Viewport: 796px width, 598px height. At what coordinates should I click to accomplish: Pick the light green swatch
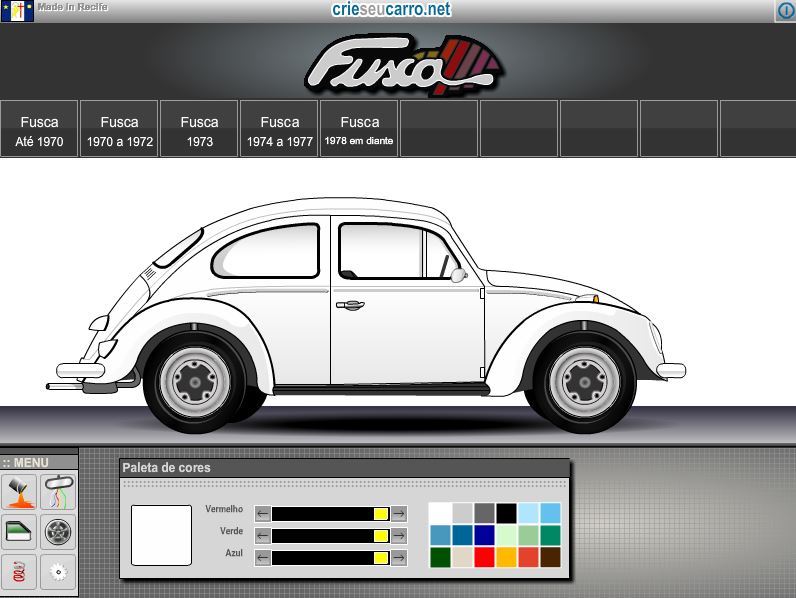tap(528, 535)
